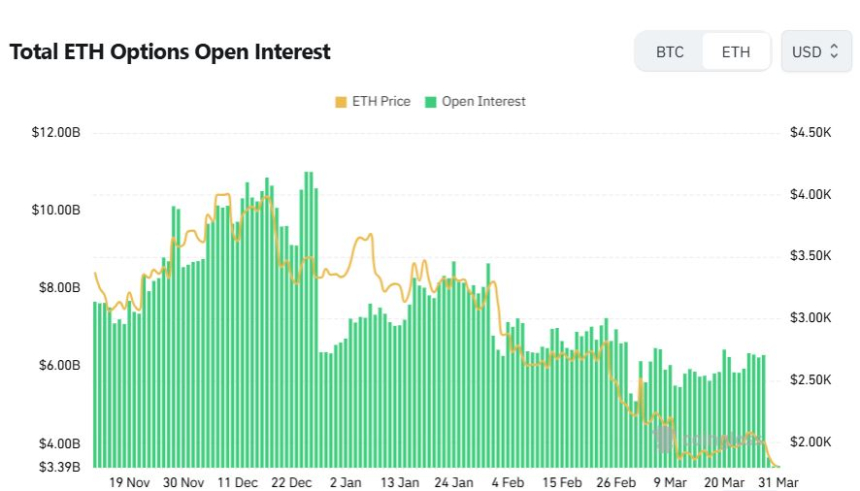Click the 13 Jan date label
860x491 pixels.
(398, 481)
